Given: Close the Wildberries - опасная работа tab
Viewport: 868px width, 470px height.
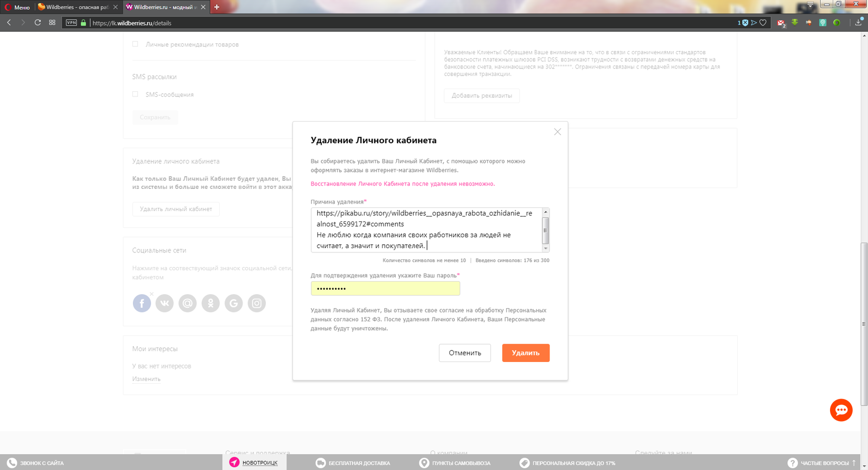Looking at the screenshot, I should tap(116, 7).
